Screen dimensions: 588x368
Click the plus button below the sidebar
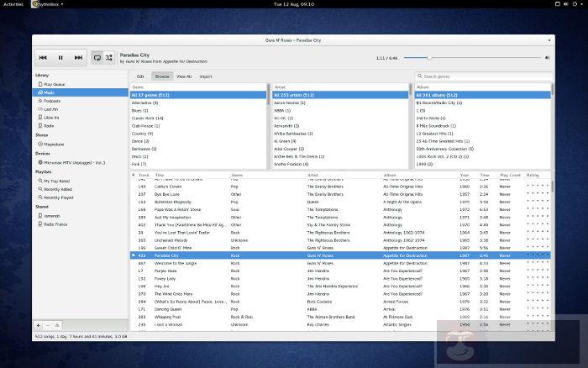pos(39,326)
